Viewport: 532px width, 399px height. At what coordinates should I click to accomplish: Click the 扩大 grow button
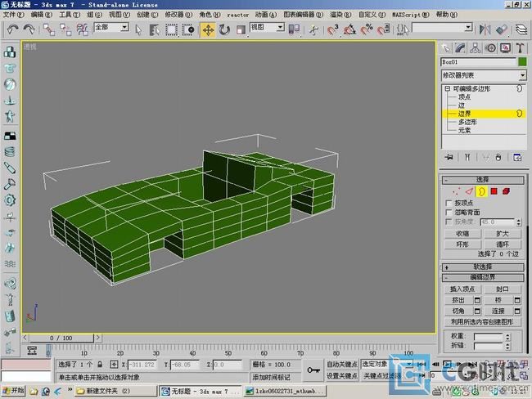[x=503, y=234]
